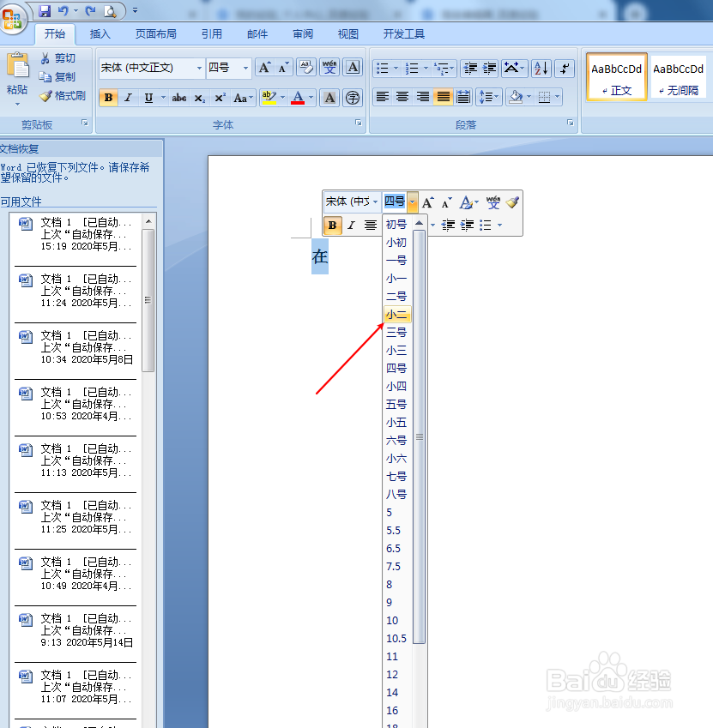Select the Format Painter (格式刷)
This screenshot has height=728, width=713.
[x=63, y=96]
